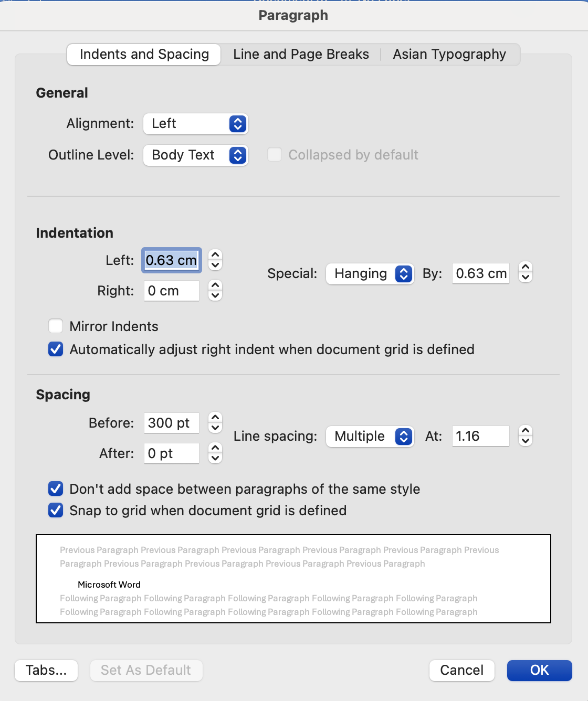Decrease Spacing Before with down arrow
Viewport: 588px width, 701px height.
[215, 428]
